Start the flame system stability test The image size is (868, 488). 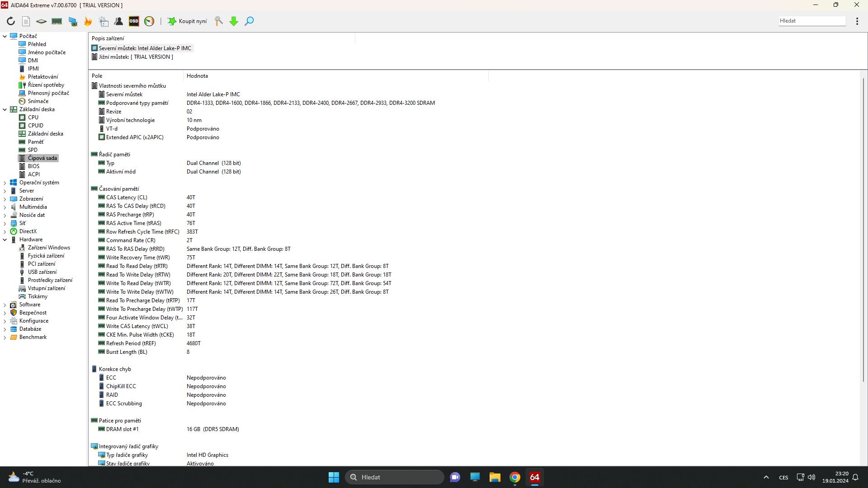[x=88, y=21]
